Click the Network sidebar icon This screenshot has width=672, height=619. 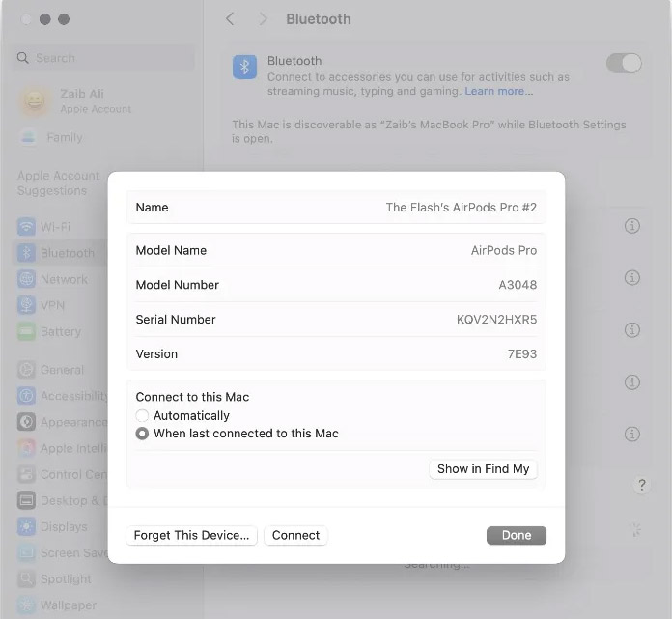[26, 279]
